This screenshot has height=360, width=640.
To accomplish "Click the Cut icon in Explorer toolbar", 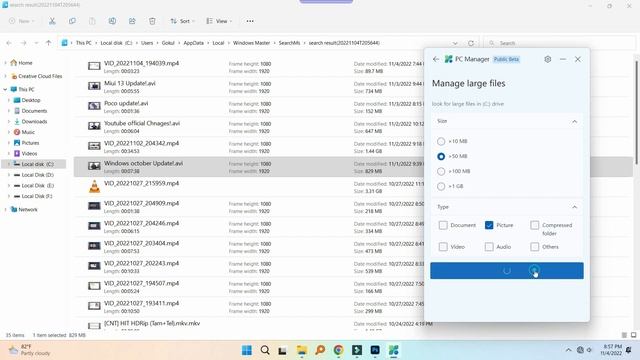I will (52, 21).
